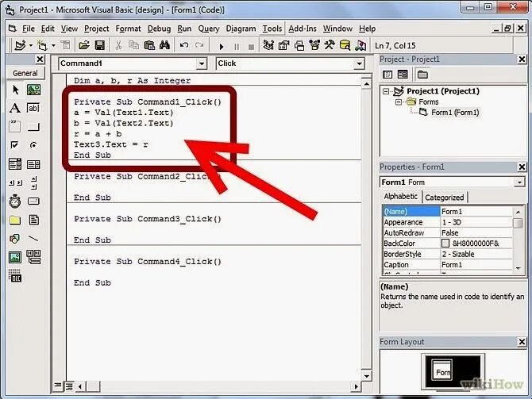Image resolution: width=532 pixels, height=399 pixels.
Task: Open the Add-Ins menu
Action: (x=303, y=29)
